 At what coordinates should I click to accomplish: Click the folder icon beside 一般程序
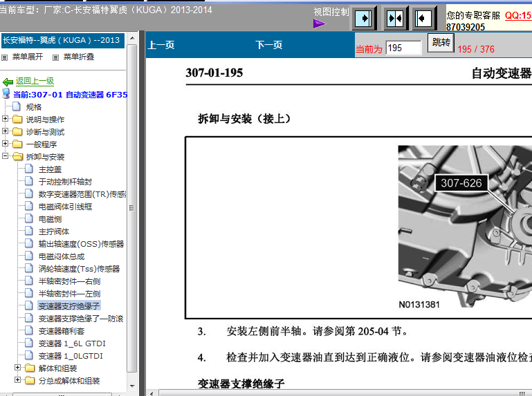point(17,144)
